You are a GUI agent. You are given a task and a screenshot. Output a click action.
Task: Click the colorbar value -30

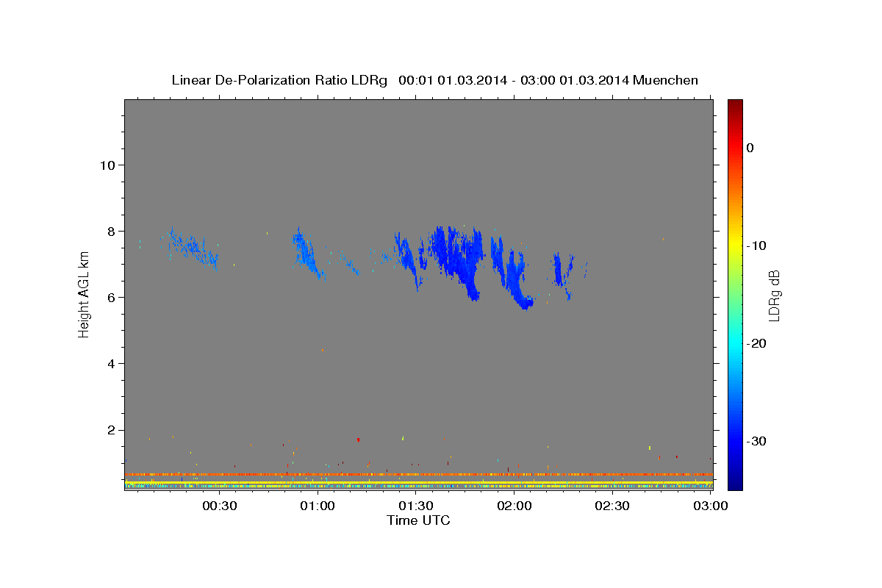[x=757, y=441]
